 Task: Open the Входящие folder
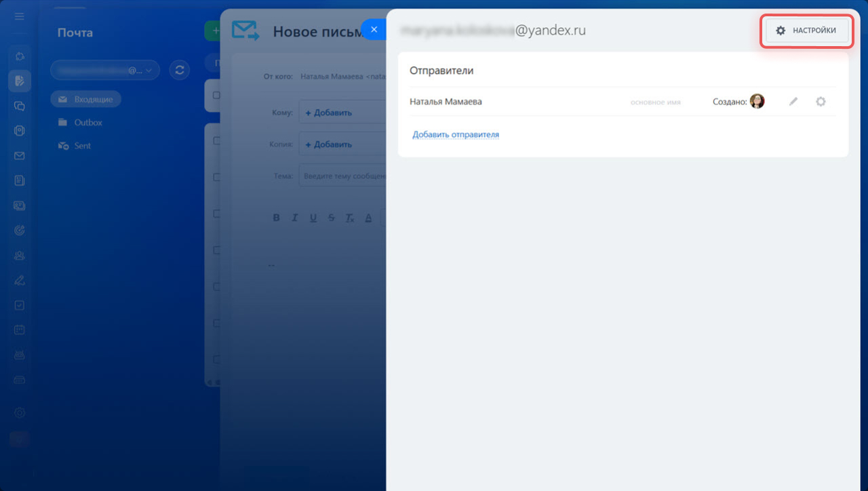coord(86,100)
